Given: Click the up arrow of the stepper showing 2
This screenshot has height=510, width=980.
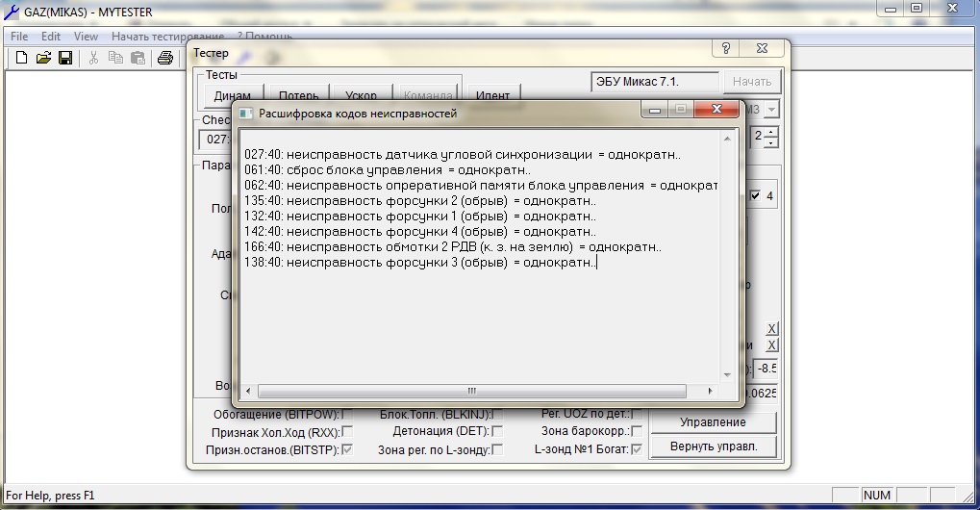Looking at the screenshot, I should 769,131.
